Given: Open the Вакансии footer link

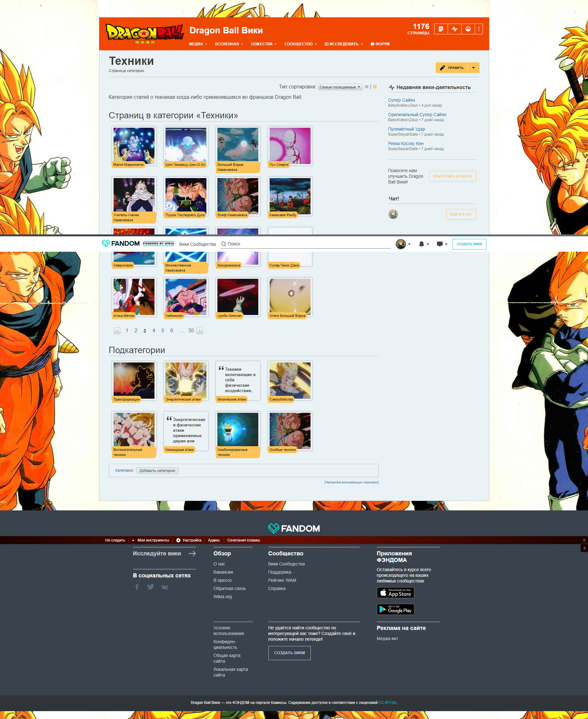Looking at the screenshot, I should (x=223, y=572).
